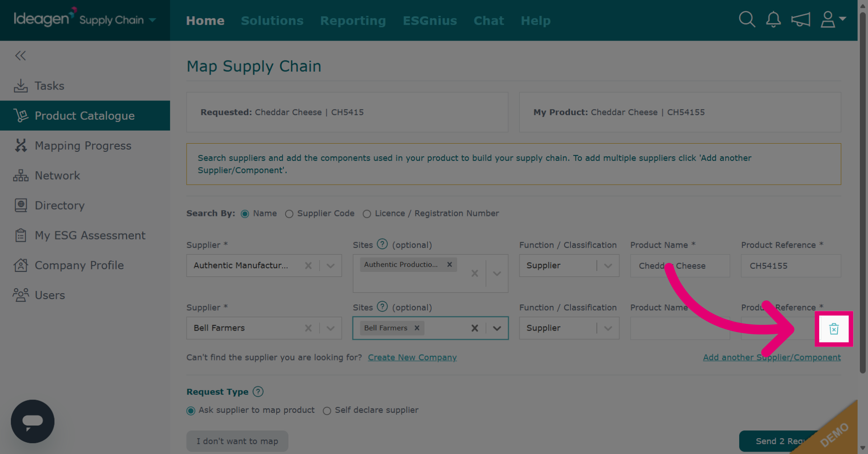This screenshot has width=868, height=454.
Task: Click the My ESG Assessment clipboard icon
Action: tap(21, 235)
